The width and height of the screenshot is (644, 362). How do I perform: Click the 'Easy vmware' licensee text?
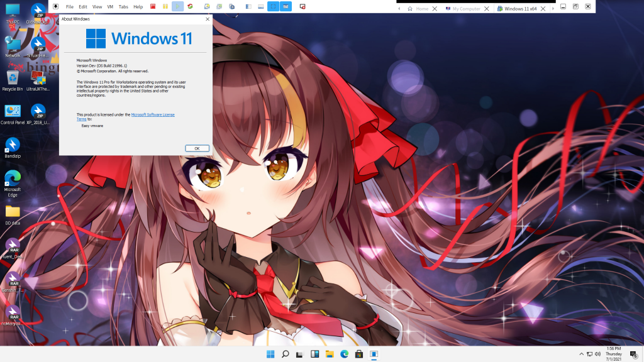coord(92,126)
